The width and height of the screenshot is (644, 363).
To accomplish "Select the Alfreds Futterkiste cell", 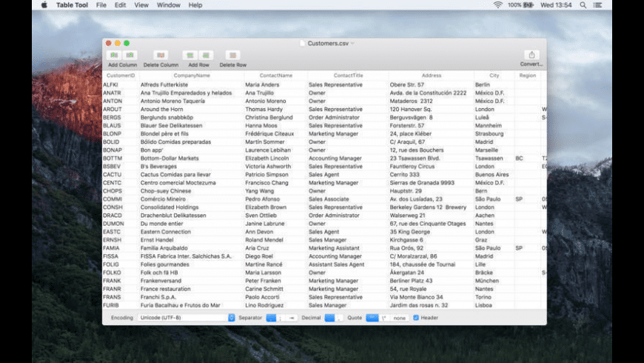I will click(x=164, y=84).
